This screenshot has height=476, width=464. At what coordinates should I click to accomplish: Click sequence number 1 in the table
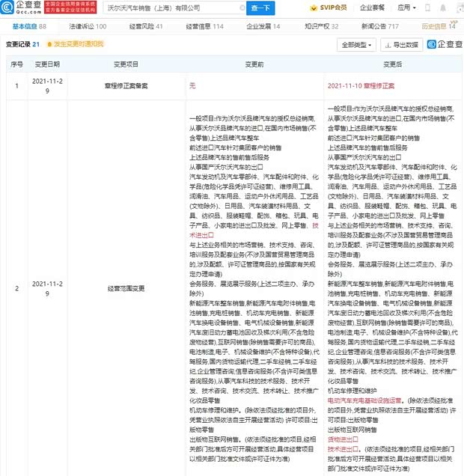(16, 86)
